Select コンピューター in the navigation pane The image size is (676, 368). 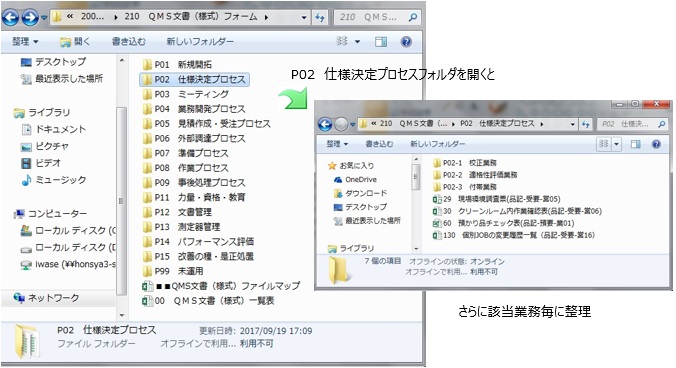[50, 214]
